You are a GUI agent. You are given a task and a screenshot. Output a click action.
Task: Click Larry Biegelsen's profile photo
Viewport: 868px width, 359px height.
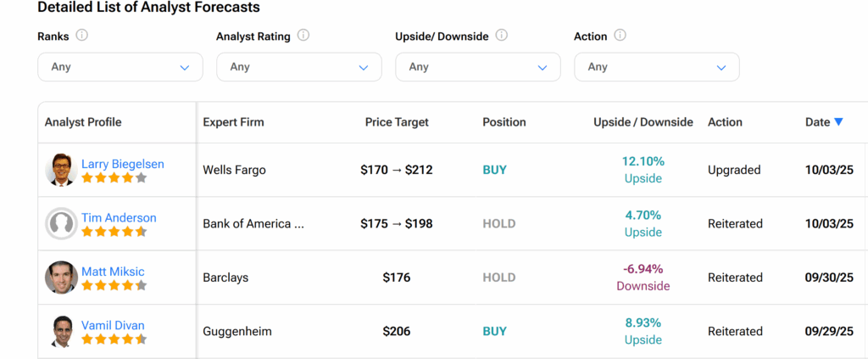point(61,170)
